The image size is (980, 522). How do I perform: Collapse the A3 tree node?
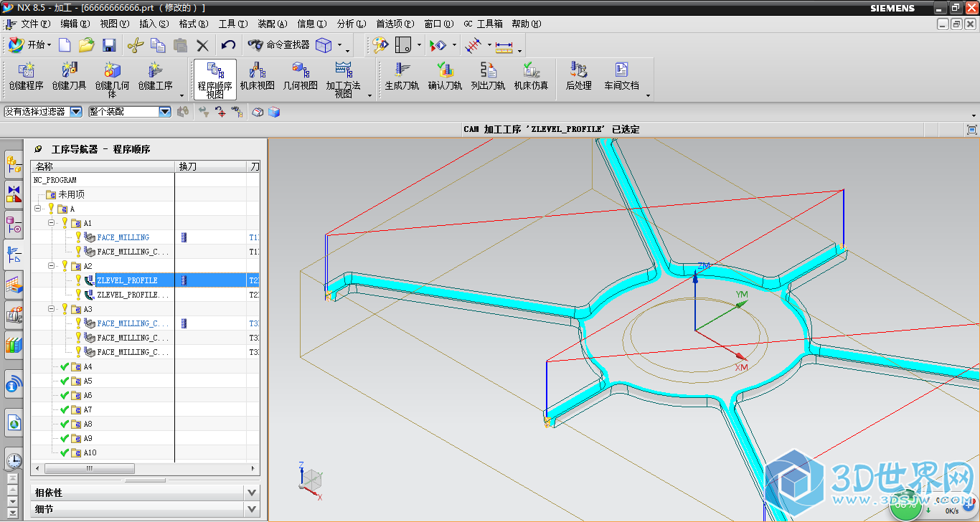52,309
